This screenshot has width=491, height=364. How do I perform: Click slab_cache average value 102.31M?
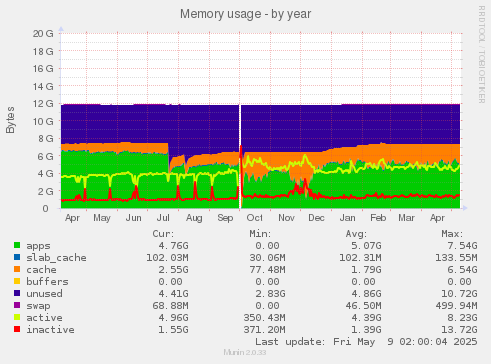point(360,258)
